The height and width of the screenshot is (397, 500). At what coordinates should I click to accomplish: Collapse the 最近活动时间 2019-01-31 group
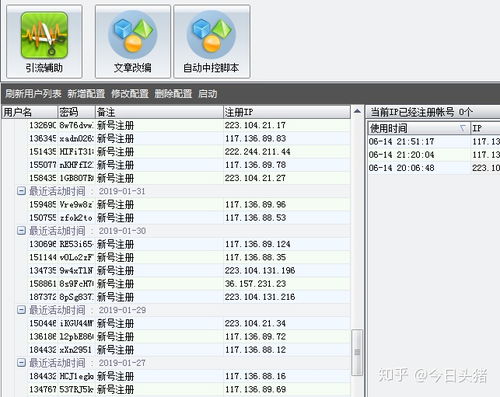tap(21, 191)
